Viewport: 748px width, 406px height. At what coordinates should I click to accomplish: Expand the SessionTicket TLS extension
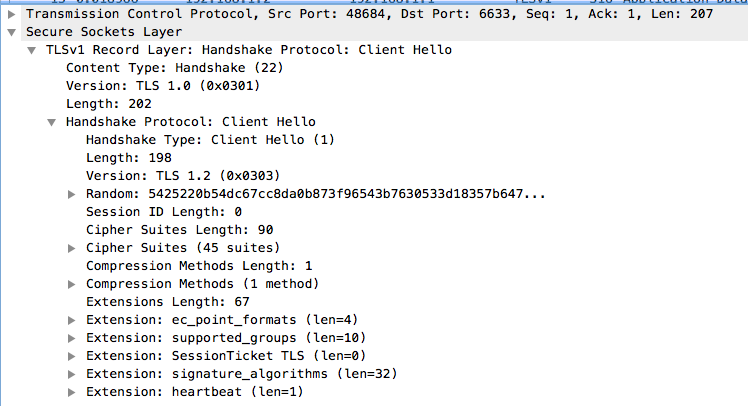tap(71, 356)
